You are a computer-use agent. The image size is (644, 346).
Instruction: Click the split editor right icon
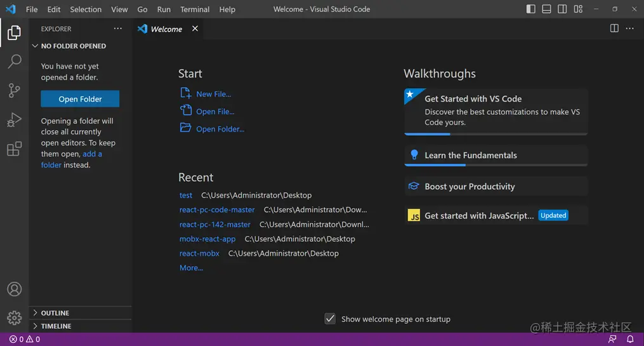pos(614,29)
